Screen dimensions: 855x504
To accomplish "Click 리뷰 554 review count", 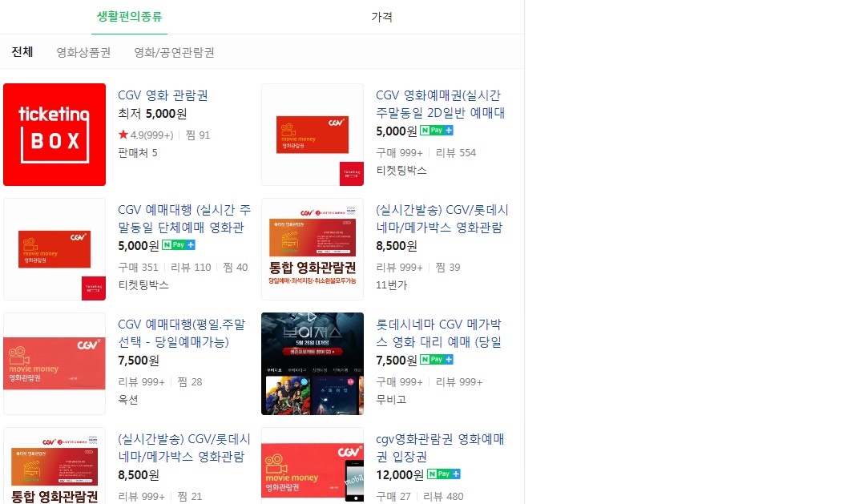I will [456, 153].
